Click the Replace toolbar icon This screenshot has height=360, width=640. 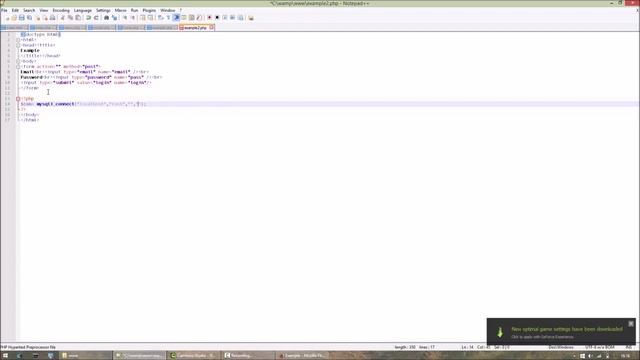[x=114, y=18]
